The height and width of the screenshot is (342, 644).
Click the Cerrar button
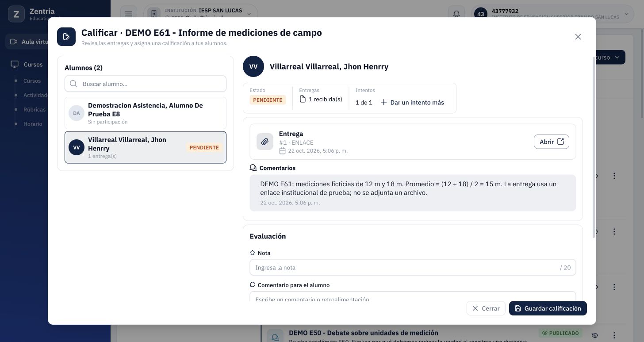pos(486,308)
